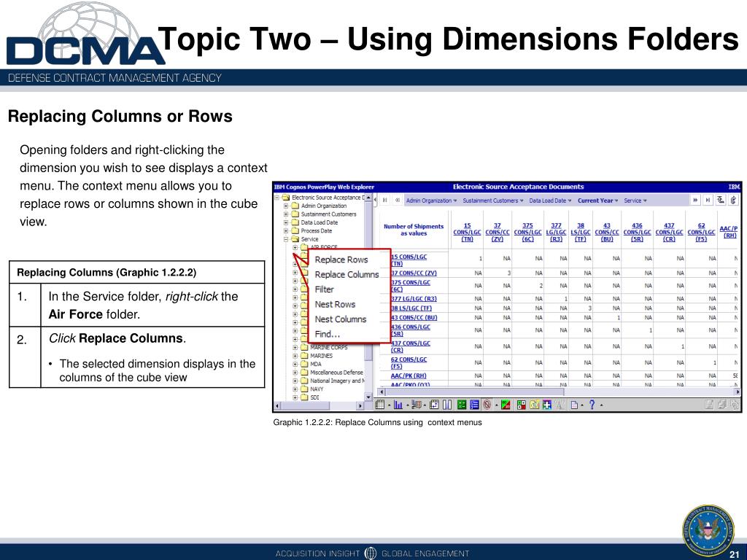747x560 pixels.
Task: Click the page document export icon
Action: pos(575,405)
